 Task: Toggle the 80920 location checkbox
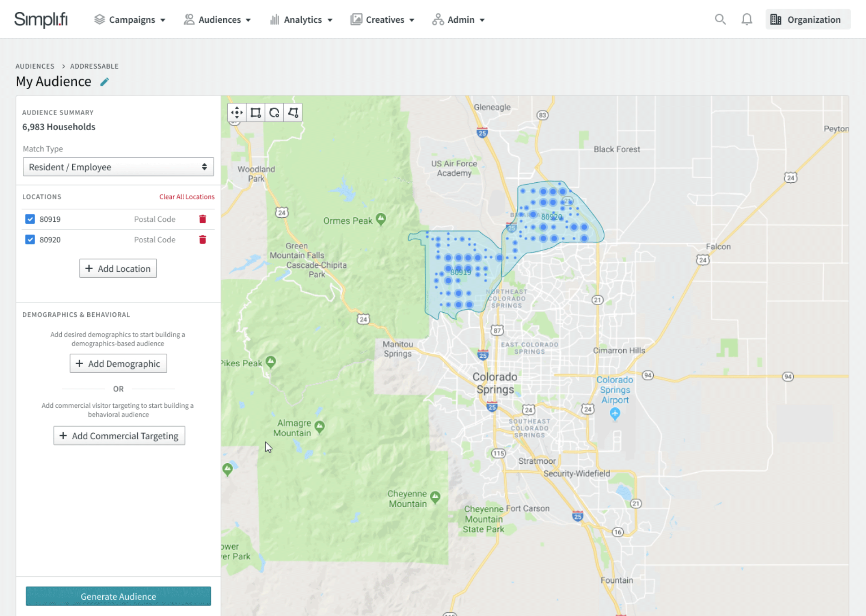pos(30,240)
